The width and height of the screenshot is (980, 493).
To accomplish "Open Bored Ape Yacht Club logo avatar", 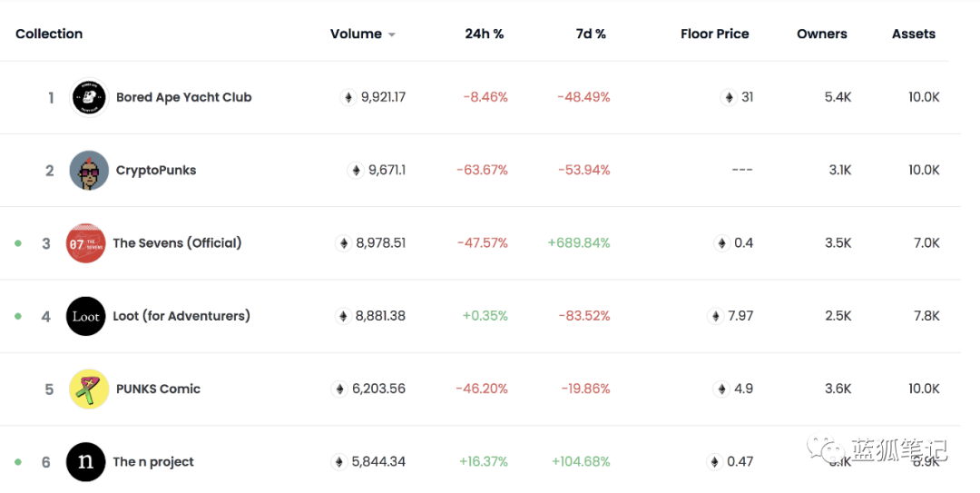I will coord(89,97).
